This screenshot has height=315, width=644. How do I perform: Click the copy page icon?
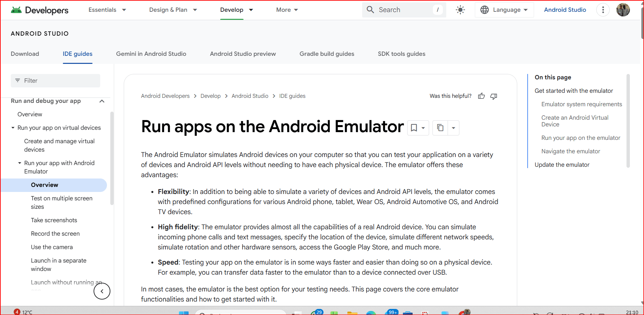pos(440,128)
